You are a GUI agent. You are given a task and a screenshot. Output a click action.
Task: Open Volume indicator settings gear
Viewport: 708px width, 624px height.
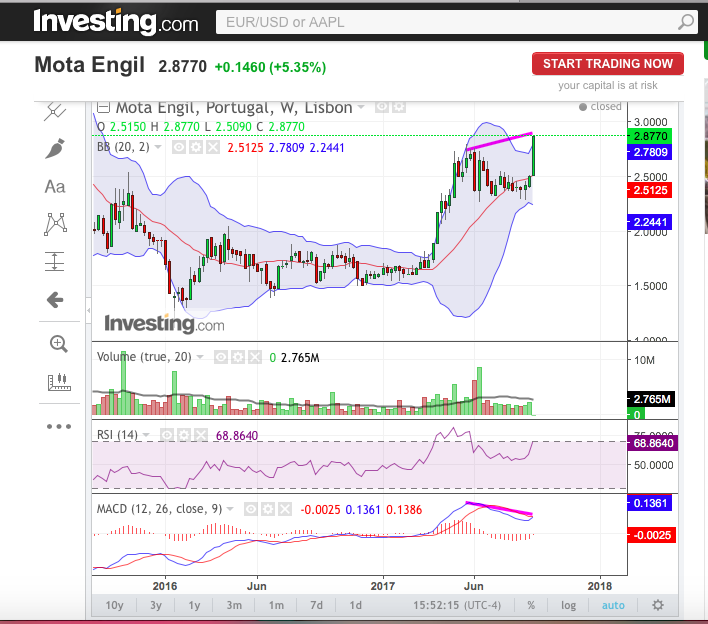[x=238, y=358]
